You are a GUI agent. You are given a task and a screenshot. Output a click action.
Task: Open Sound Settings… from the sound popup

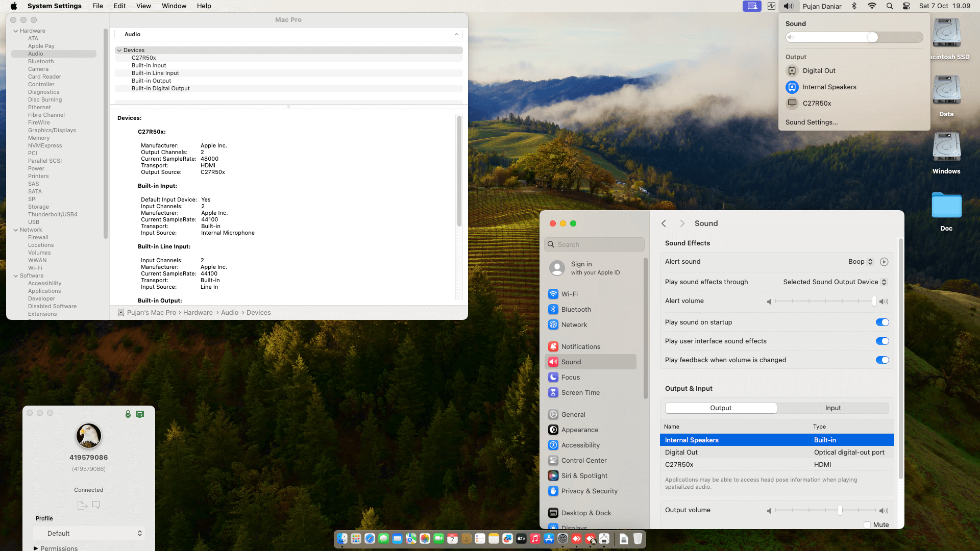(x=811, y=122)
